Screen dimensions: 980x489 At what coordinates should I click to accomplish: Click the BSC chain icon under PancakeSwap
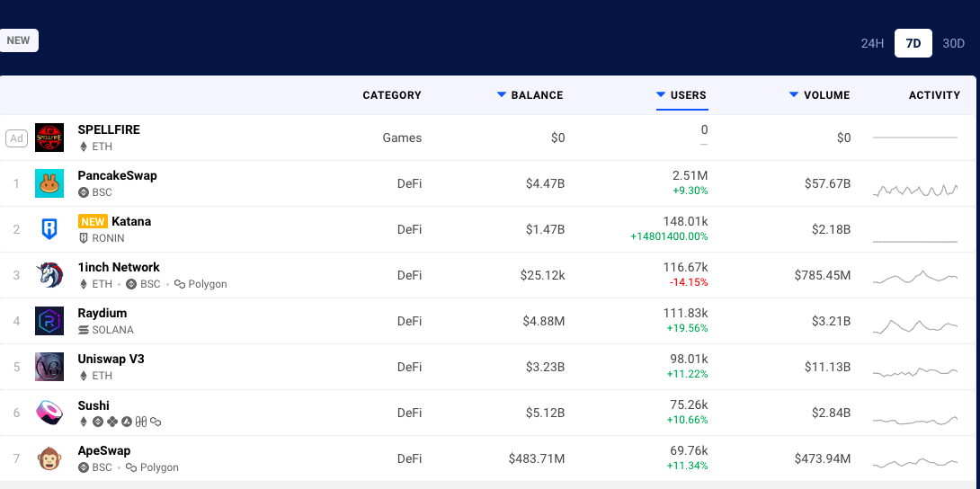pyautogui.click(x=83, y=192)
